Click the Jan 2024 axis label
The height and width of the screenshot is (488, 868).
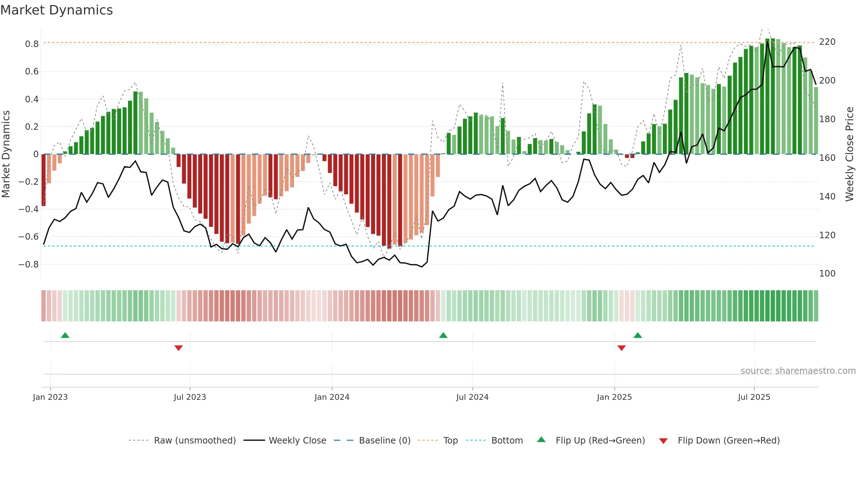point(332,397)
